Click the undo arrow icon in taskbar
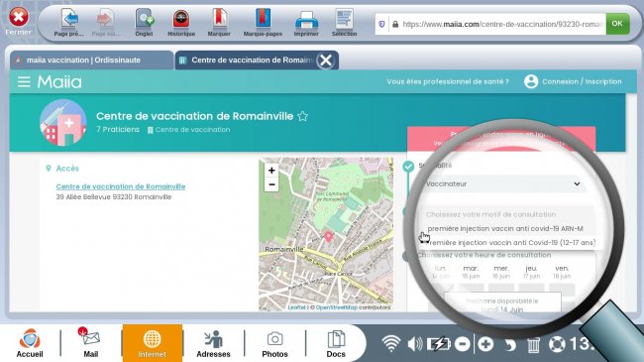 [509, 344]
